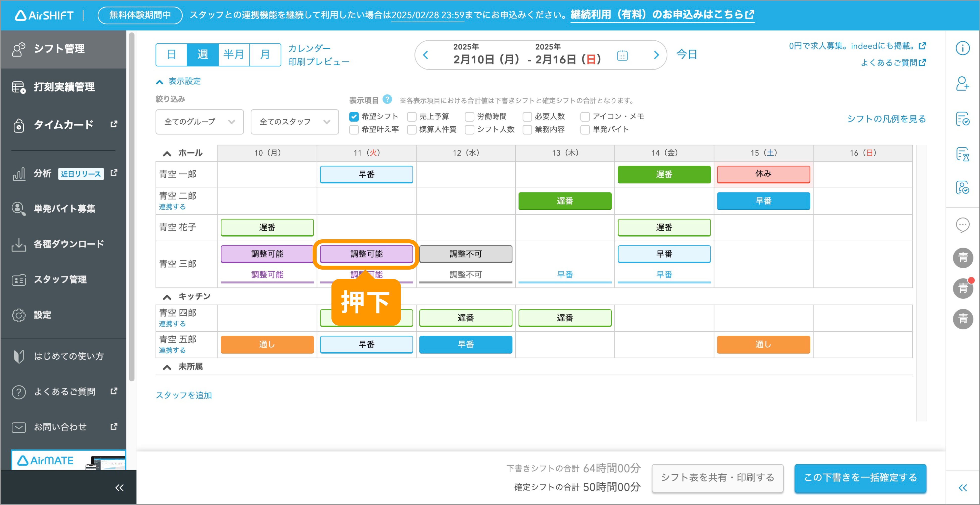Viewport: 980px width, 505px height.
Task: Collapse the 表示設定 section
Action: click(x=178, y=81)
